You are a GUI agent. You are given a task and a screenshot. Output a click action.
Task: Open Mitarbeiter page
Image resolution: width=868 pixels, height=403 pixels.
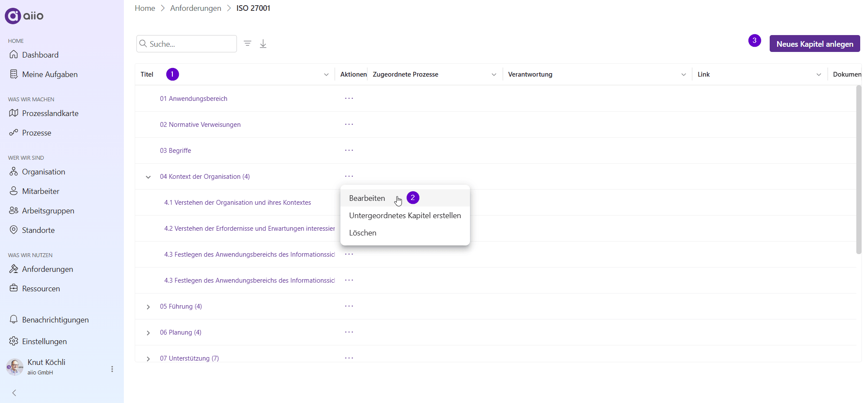click(x=41, y=191)
